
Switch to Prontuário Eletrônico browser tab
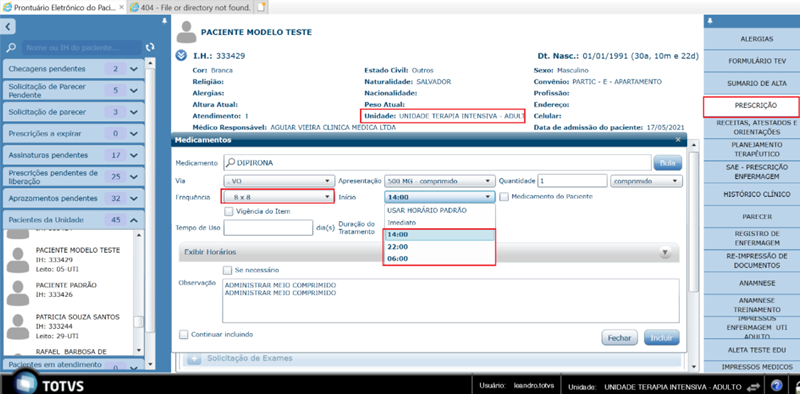pos(63,8)
